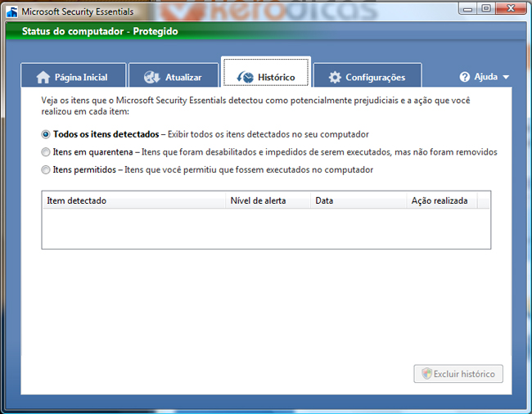Screen dimensions: 532x414
Task: Select Itens em quarentena radio option
Action: click(46, 152)
